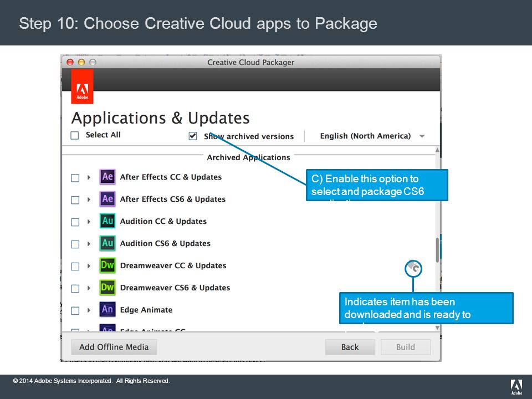Select the Edge Animate label
This screenshot has height=399, width=532.
point(146,310)
